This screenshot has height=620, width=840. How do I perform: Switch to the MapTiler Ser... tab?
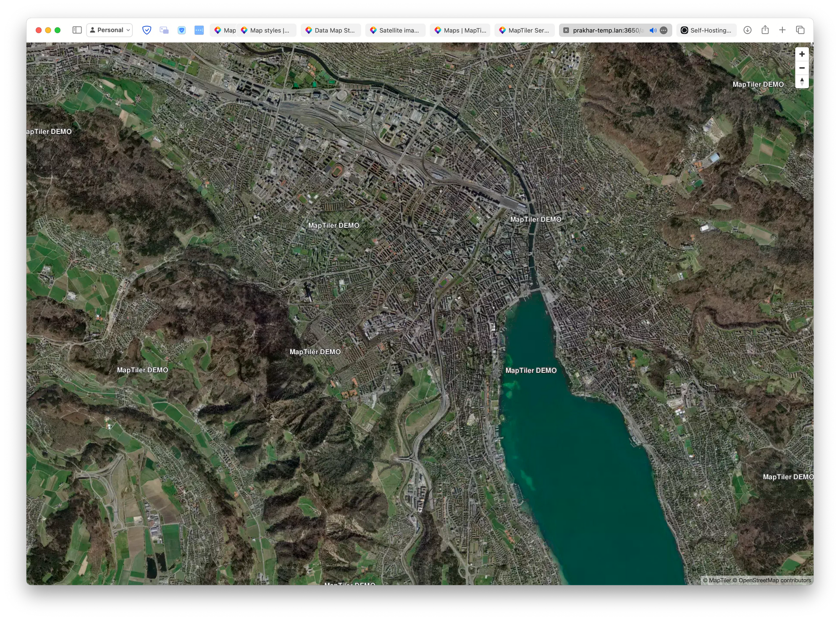(525, 30)
